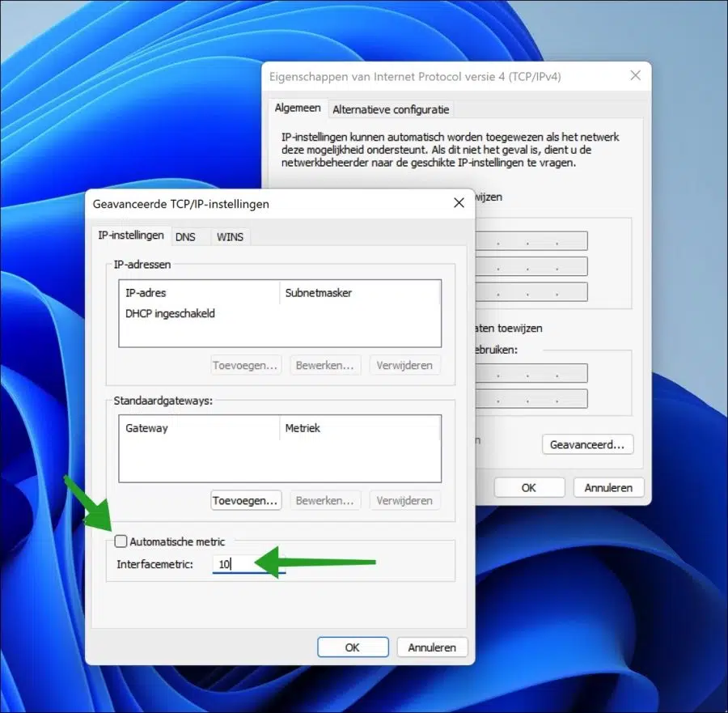Screen dimensions: 728x713
Task: Click OK in the IPv4 properties window
Action: point(529,488)
